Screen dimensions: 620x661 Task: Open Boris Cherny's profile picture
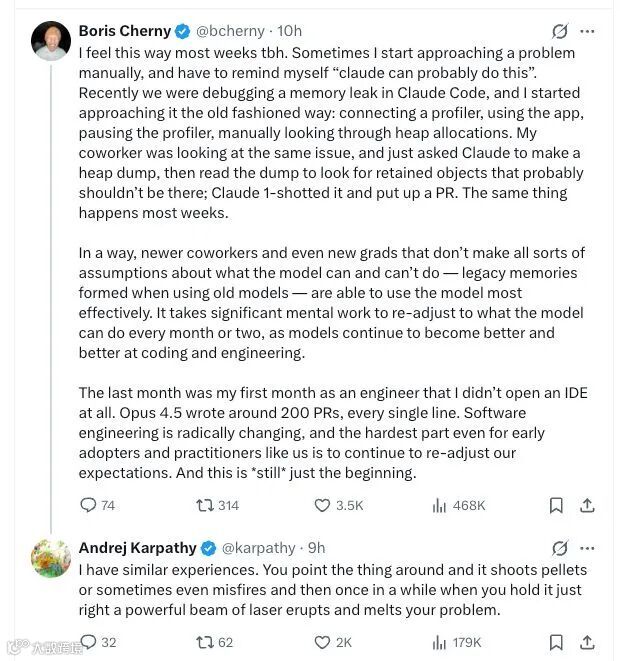pyautogui.click(x=51, y=41)
